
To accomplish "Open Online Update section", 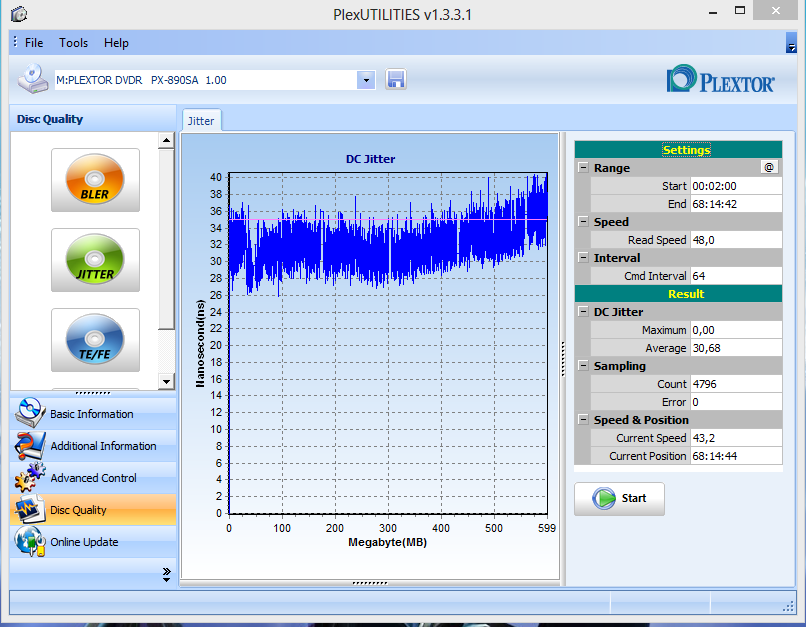I will click(x=93, y=542).
